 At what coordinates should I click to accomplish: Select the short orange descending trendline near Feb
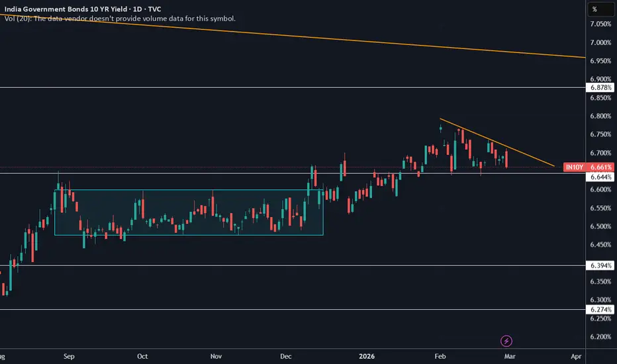tap(497, 142)
